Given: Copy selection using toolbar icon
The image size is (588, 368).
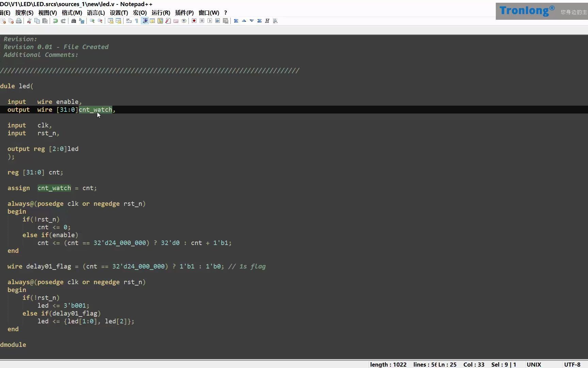Looking at the screenshot, I should coord(37,21).
